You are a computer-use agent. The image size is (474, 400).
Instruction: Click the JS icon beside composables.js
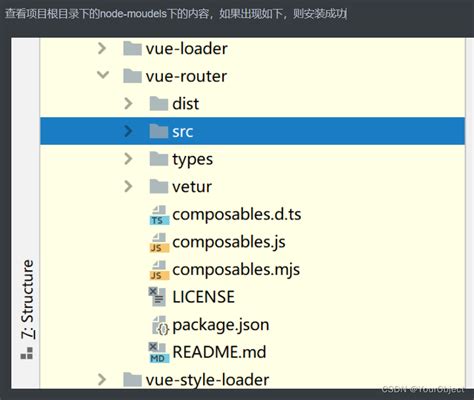coord(159,243)
